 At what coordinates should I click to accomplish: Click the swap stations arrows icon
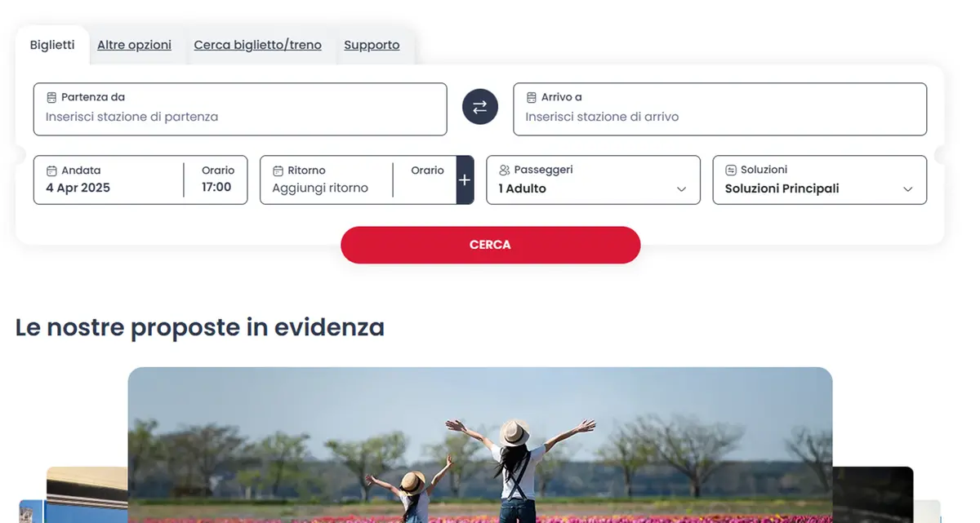pyautogui.click(x=480, y=108)
